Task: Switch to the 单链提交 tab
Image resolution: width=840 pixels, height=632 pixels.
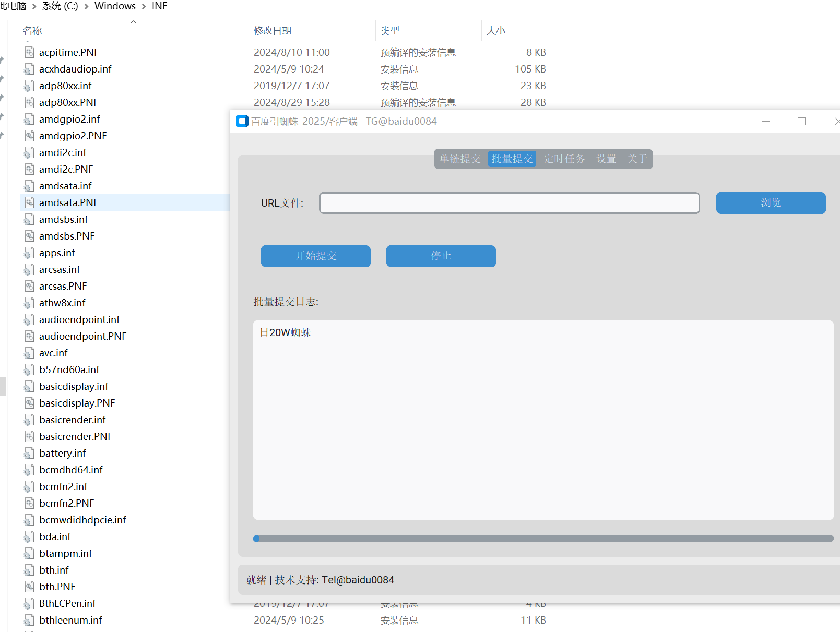Action: click(460, 159)
